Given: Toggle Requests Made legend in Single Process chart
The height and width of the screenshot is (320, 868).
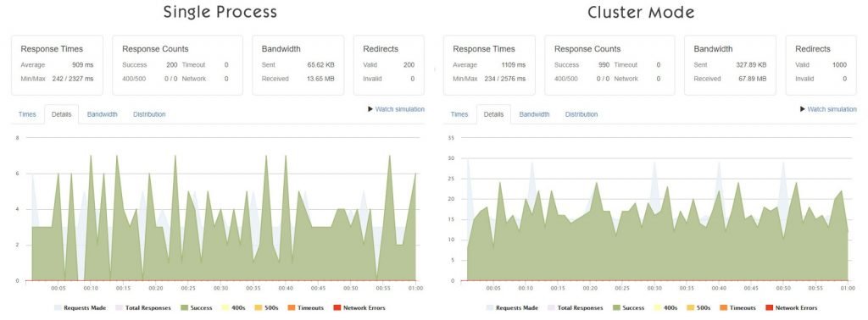Looking at the screenshot, I should 80,308.
